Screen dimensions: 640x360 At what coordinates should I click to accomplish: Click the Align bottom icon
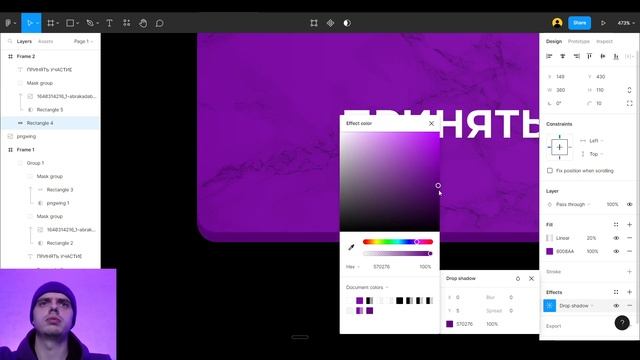(616, 56)
